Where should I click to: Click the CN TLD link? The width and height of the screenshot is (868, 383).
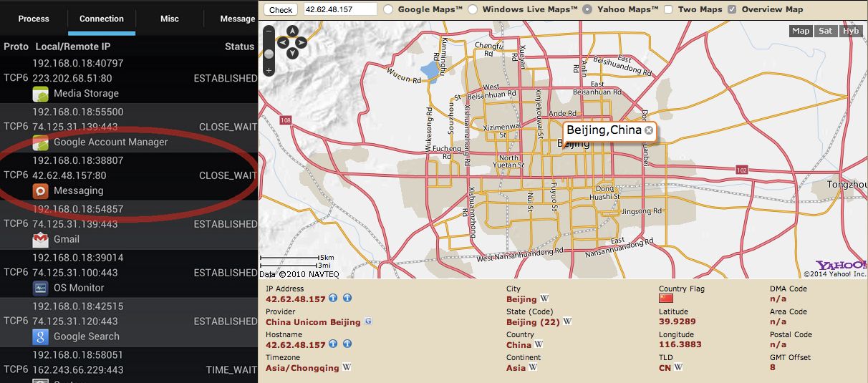(x=665, y=368)
